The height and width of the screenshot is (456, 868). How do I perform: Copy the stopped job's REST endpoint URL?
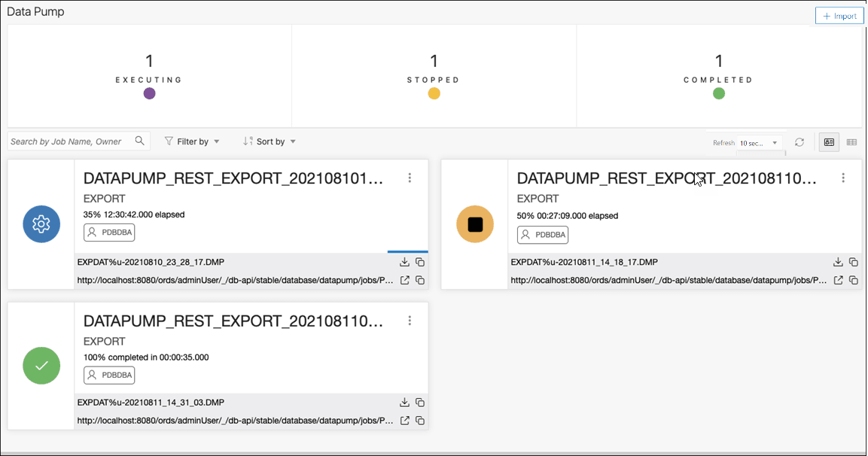click(854, 280)
